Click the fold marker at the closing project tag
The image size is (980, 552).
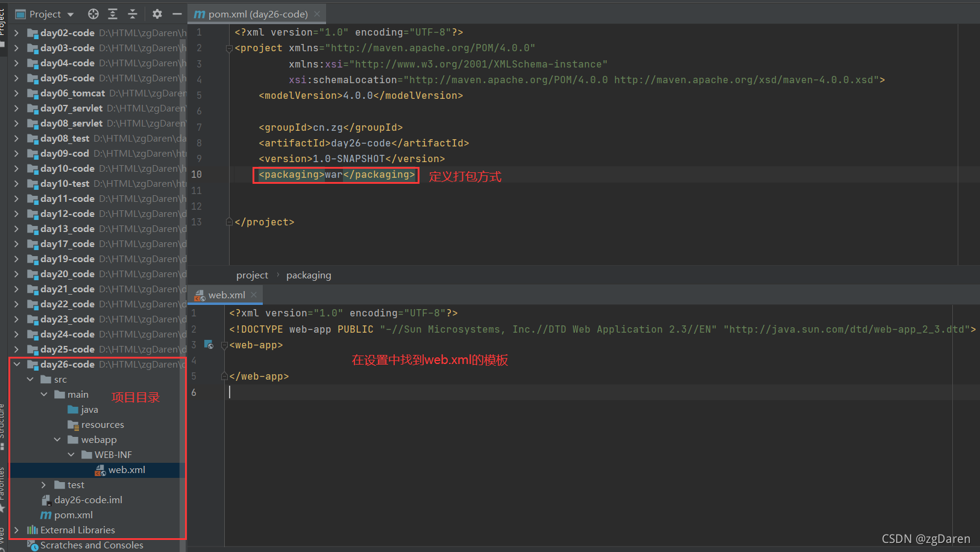229,222
